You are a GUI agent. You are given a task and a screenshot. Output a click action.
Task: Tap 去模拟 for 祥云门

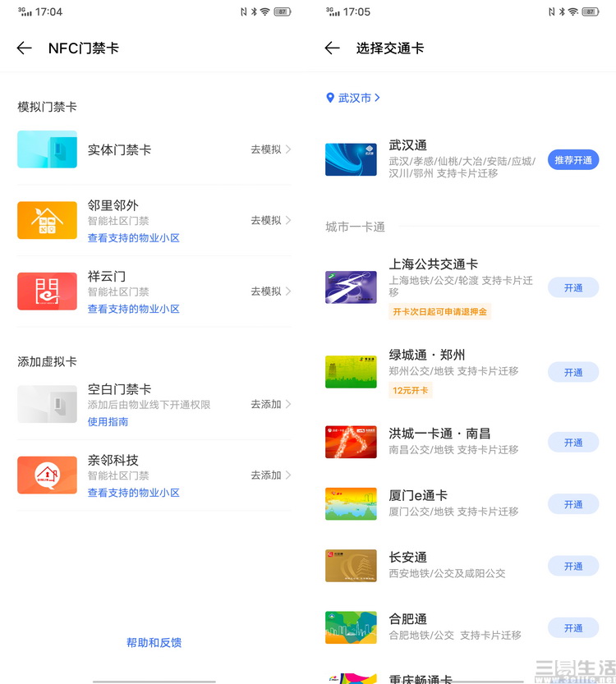[x=270, y=291]
